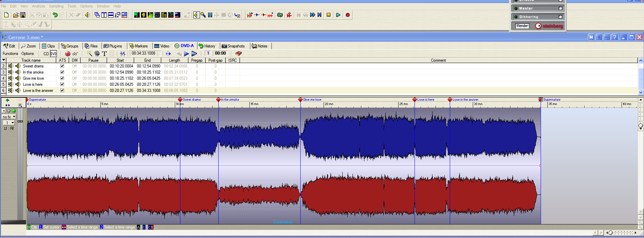Click the wand wizard icon in DVD-A toolbar

click(89, 54)
